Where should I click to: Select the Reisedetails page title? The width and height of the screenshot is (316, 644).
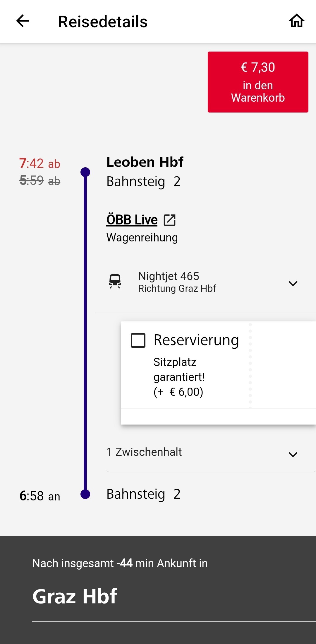click(103, 22)
